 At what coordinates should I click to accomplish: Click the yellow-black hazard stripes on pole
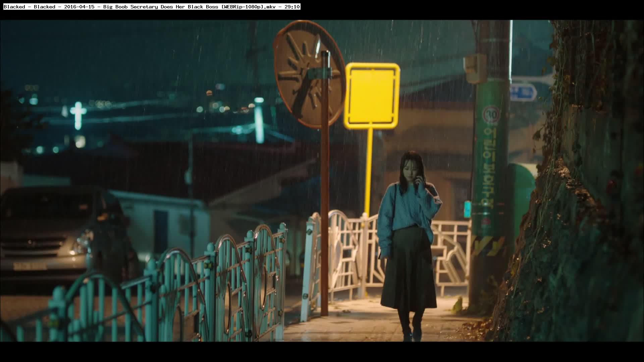coord(488,246)
